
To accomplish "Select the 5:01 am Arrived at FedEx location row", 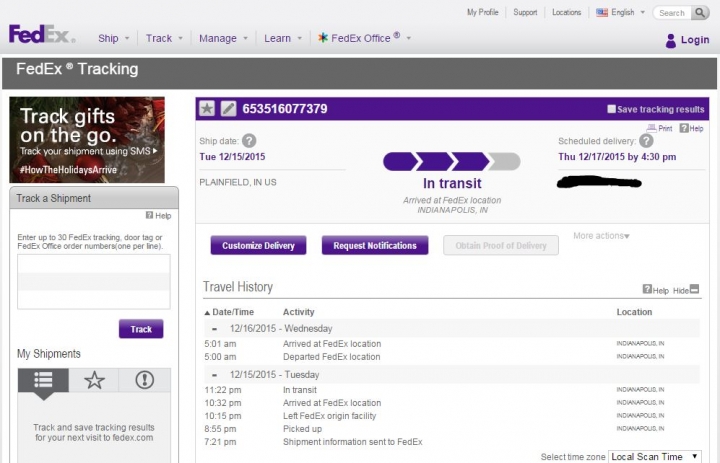I will pyautogui.click(x=452, y=344).
